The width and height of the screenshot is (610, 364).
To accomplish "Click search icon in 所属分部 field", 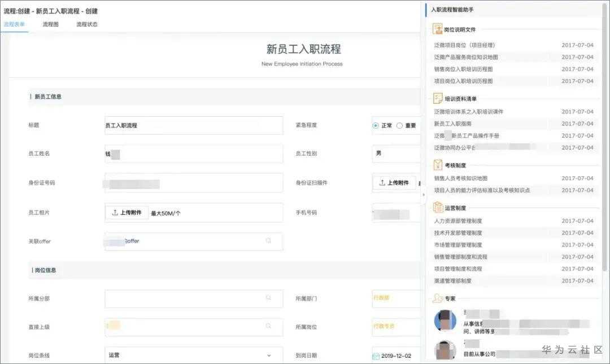I will click(x=268, y=298).
